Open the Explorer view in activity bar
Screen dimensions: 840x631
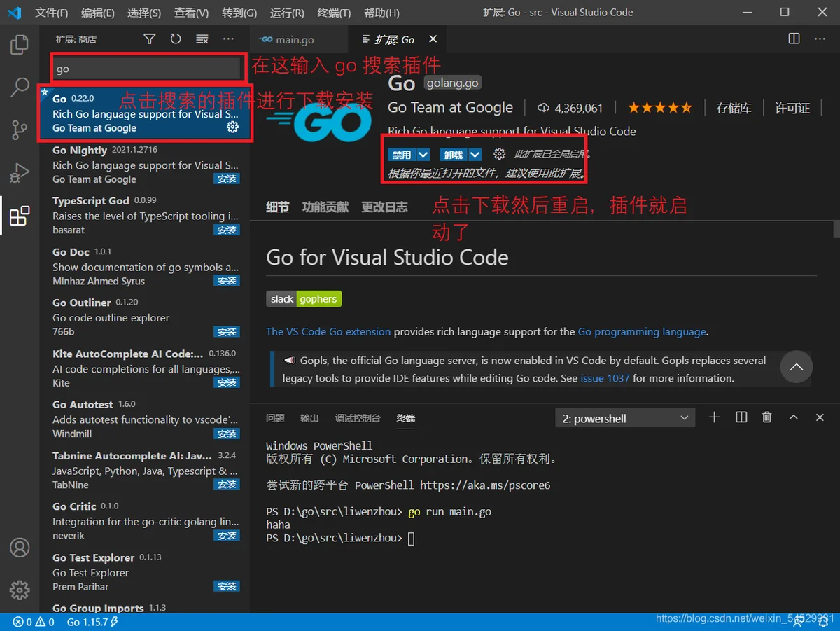click(20, 45)
